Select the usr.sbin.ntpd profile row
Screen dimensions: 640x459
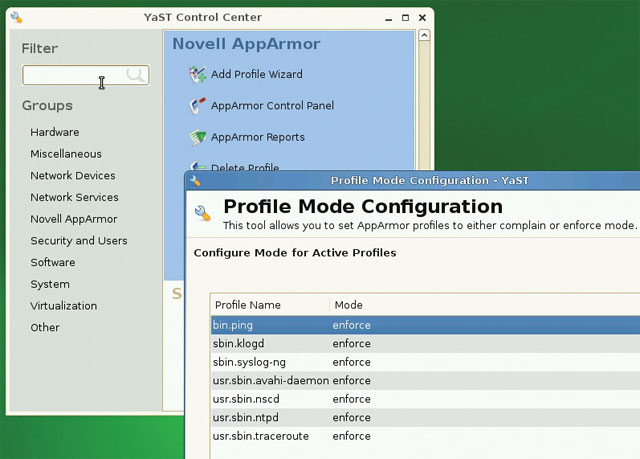(425, 417)
